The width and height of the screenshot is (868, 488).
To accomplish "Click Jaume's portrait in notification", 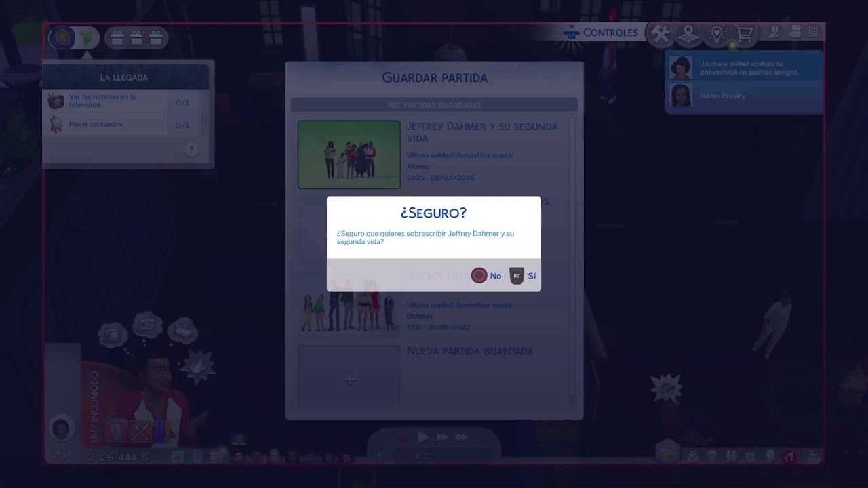I will [681, 68].
